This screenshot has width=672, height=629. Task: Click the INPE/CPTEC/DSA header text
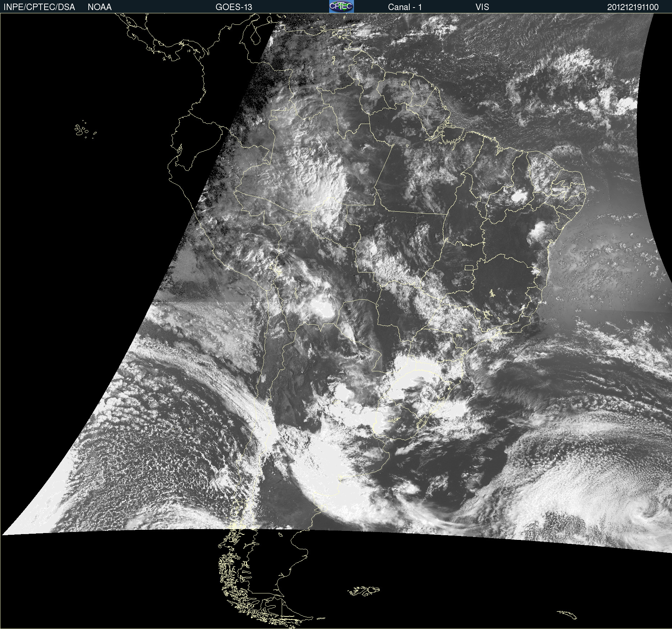point(39,7)
